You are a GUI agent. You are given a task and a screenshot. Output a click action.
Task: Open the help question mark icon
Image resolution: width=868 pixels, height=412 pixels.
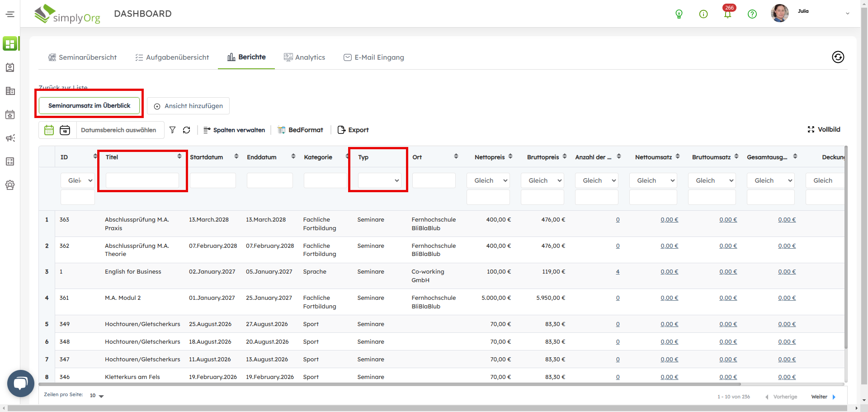pos(752,14)
